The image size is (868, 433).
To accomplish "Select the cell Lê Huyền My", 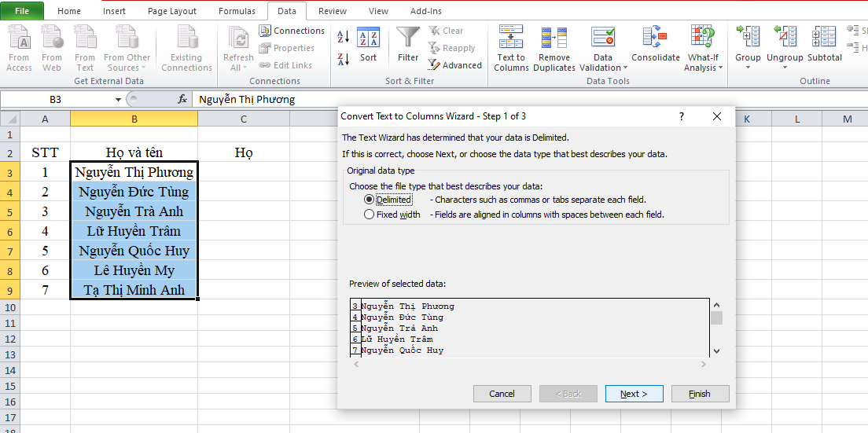I will click(134, 270).
